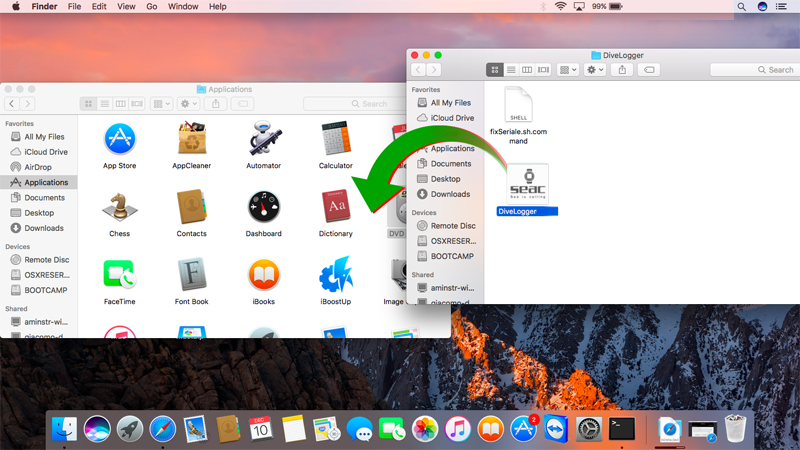The image size is (800, 450).
Task: Open Messages from the Dock
Action: pyautogui.click(x=359, y=429)
